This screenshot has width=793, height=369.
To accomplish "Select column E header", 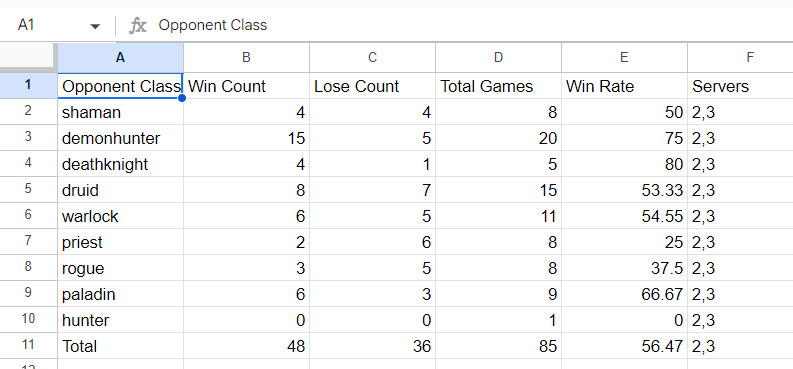I will point(625,58).
